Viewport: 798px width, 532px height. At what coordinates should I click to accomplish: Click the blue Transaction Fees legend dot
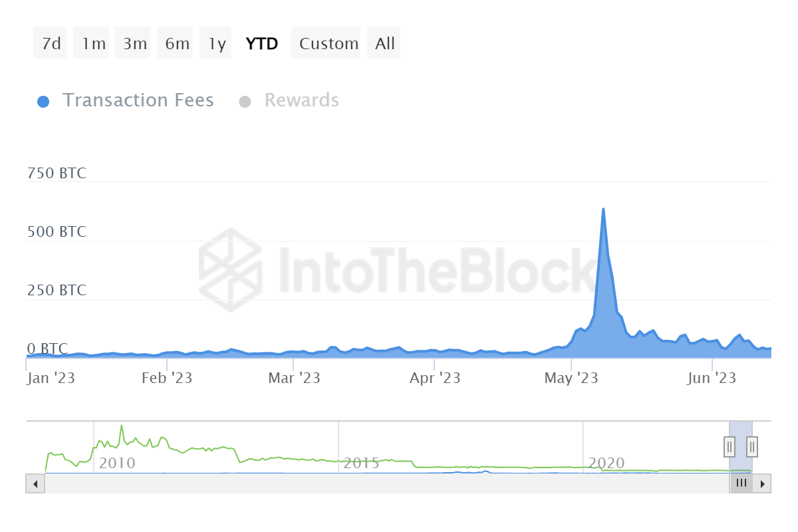[44, 100]
